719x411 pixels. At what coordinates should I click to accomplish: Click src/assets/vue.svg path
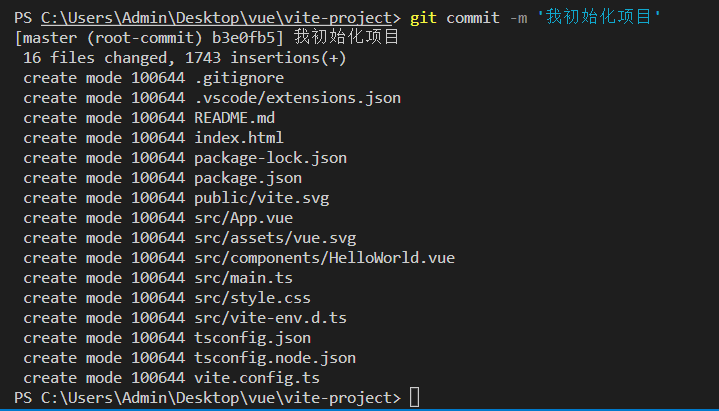tap(275, 238)
